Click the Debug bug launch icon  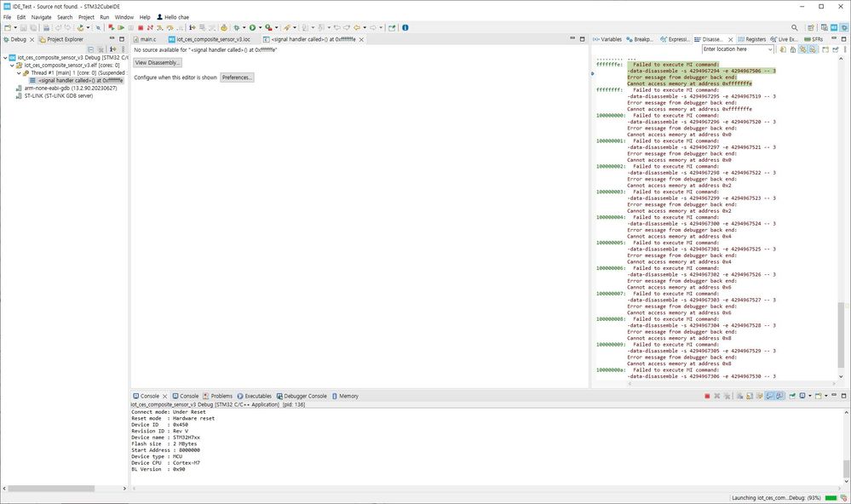click(237, 27)
